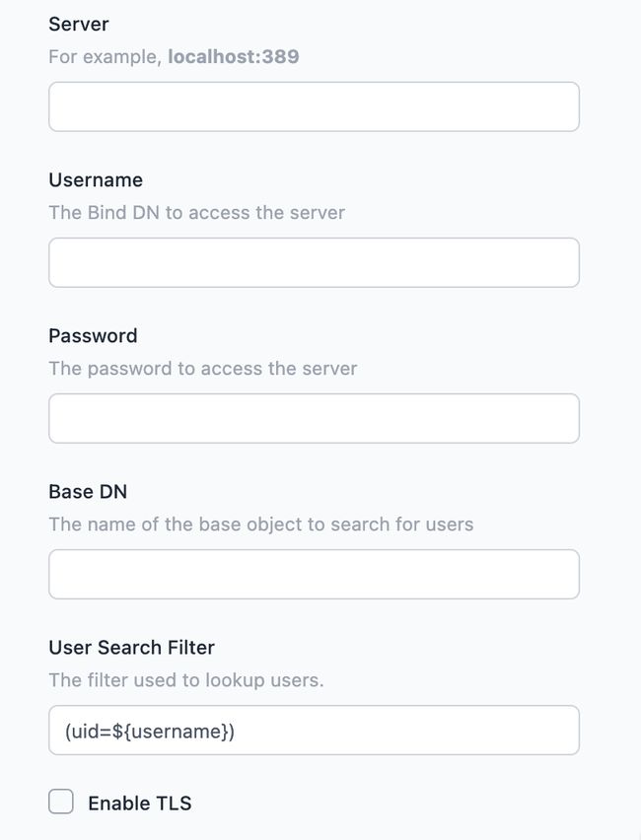The width and height of the screenshot is (641, 840).
Task: Click the bold "localhost:389" example text
Action: click(x=234, y=56)
